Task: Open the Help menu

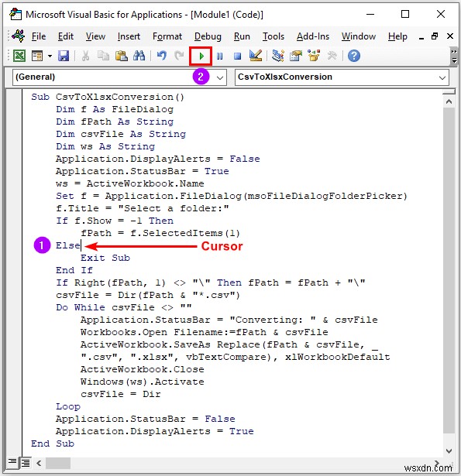Action: coord(397,36)
